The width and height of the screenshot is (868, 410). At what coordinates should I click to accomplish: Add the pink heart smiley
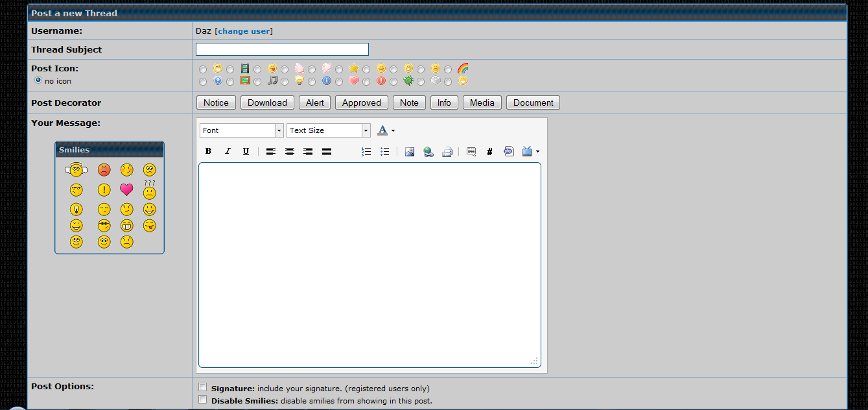coord(126,190)
